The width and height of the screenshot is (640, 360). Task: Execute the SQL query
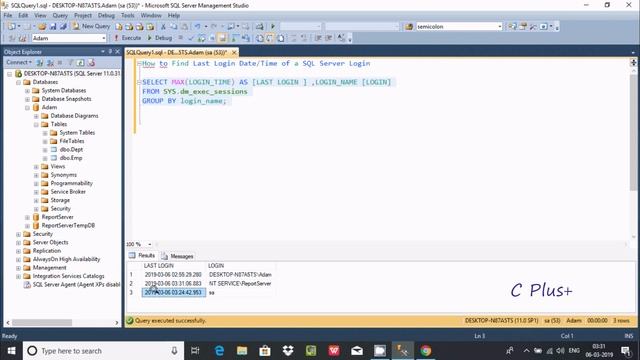[x=127, y=38]
